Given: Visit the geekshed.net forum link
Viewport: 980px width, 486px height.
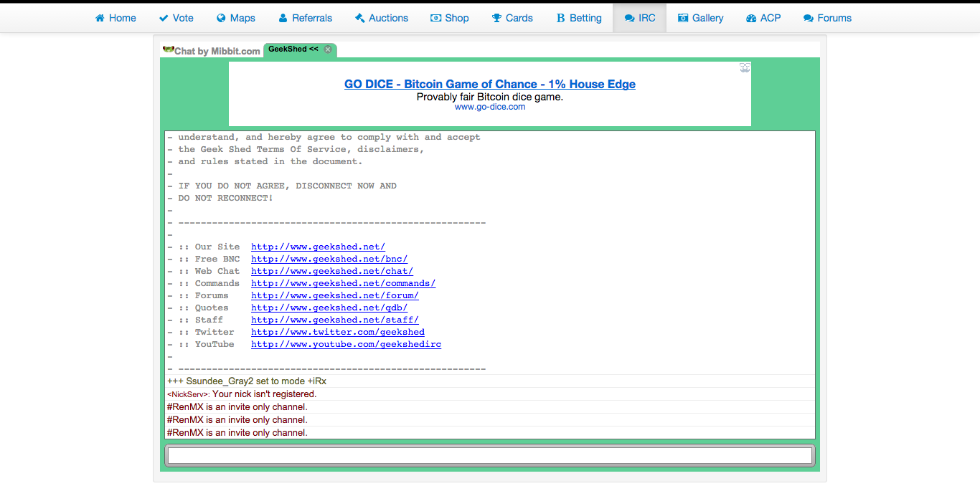Looking at the screenshot, I should (x=334, y=295).
